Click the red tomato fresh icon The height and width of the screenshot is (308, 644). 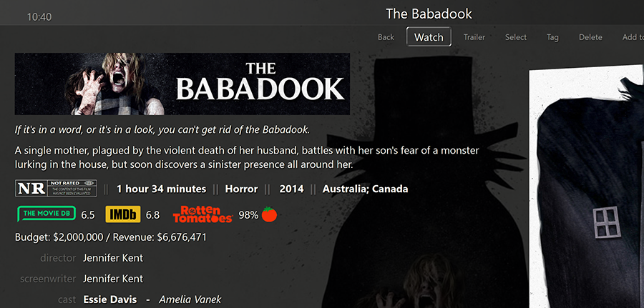click(x=270, y=214)
